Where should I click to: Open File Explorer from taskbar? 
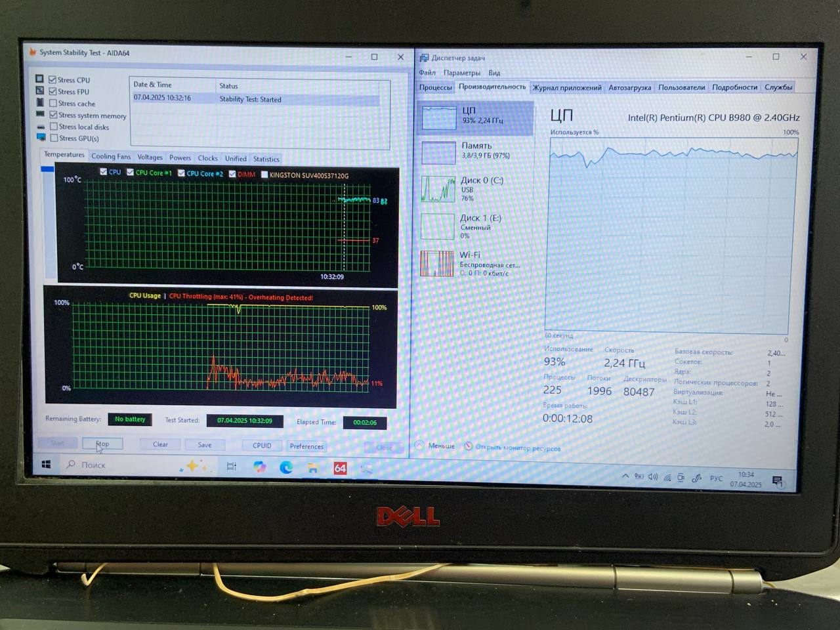(313, 468)
